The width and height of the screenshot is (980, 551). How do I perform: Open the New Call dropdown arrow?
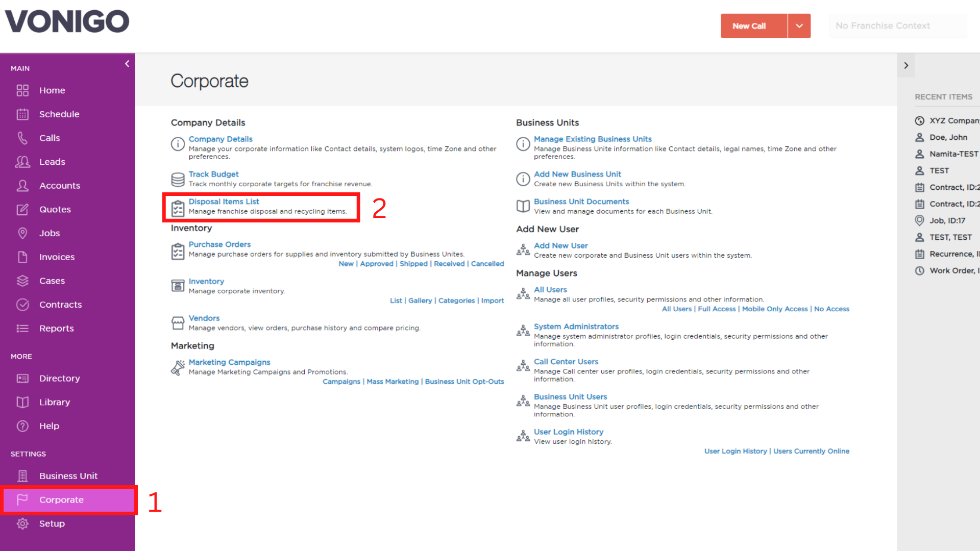point(799,26)
